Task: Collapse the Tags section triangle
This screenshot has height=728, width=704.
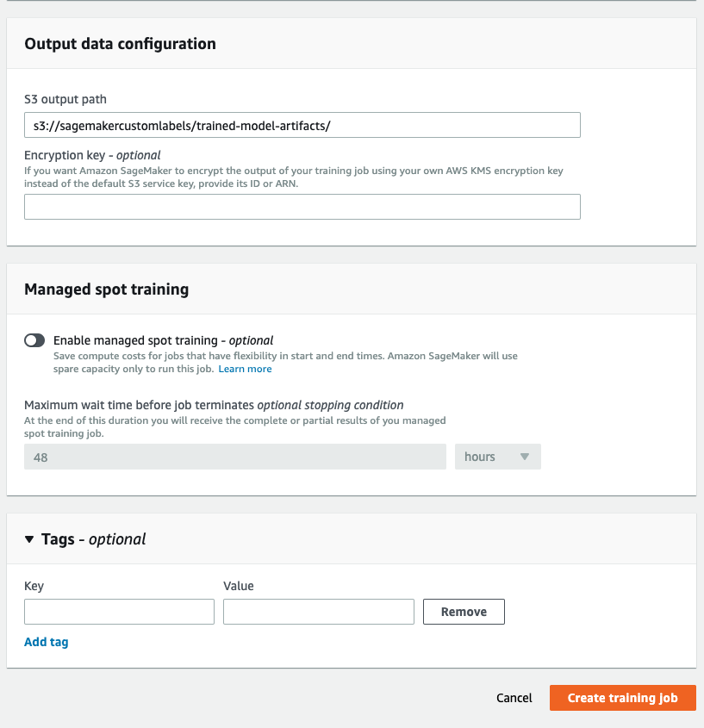Action: (29, 539)
